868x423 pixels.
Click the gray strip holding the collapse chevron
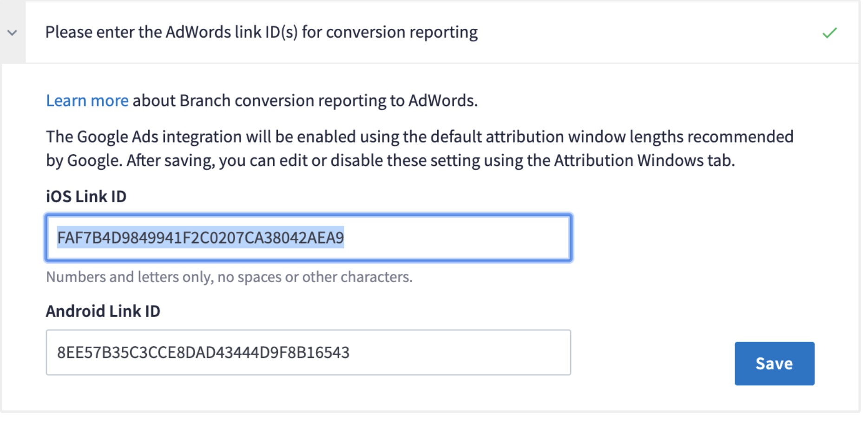click(13, 32)
